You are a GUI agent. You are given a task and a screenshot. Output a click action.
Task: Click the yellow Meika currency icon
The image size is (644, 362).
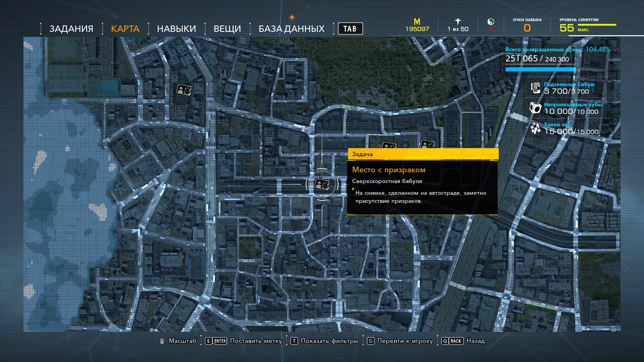417,22
